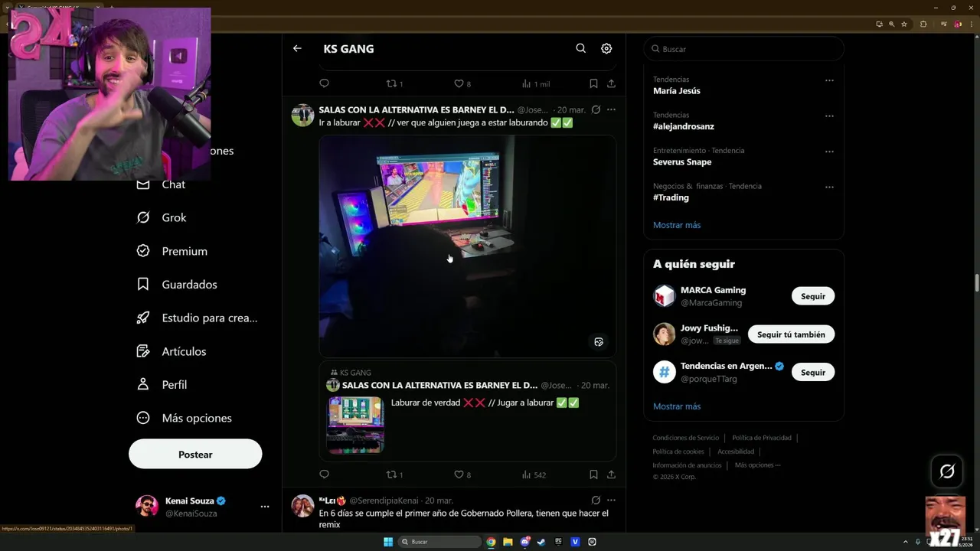This screenshot has height=551, width=980.
Task: Share the 'Ir a laburar' post
Action: (611, 474)
